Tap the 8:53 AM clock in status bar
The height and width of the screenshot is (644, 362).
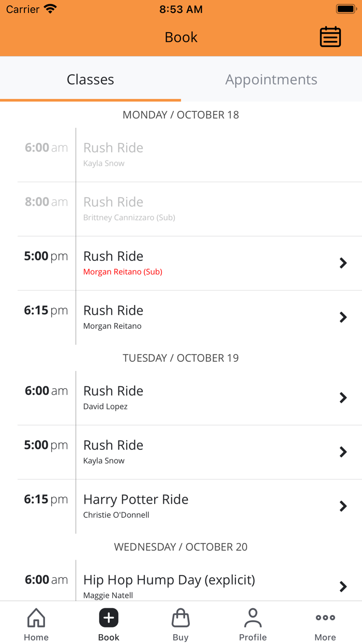[181, 8]
